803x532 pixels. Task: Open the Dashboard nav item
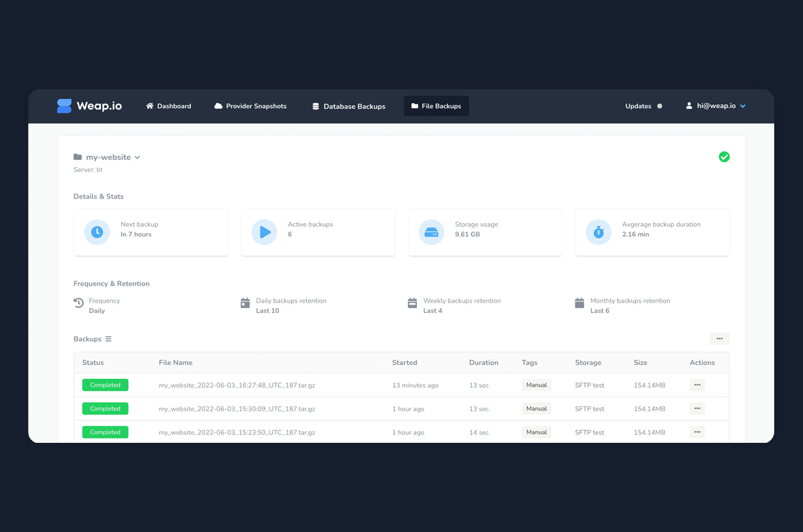tap(168, 106)
